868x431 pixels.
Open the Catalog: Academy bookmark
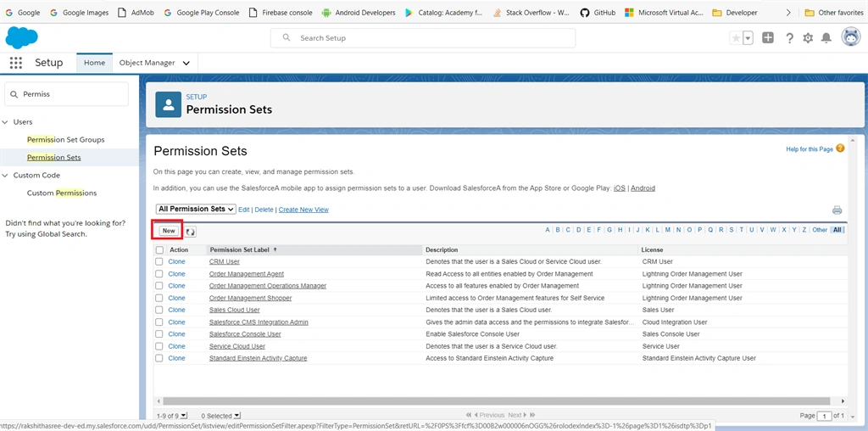444,12
